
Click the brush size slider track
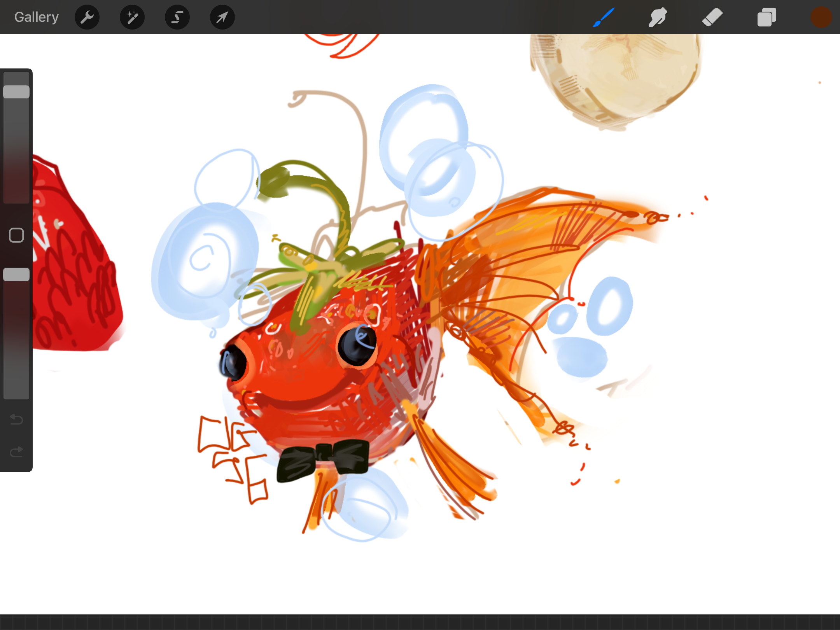pyautogui.click(x=16, y=156)
